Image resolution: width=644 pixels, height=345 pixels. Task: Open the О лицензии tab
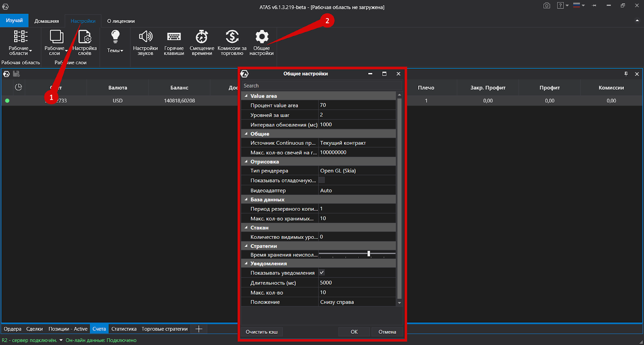pyautogui.click(x=121, y=21)
